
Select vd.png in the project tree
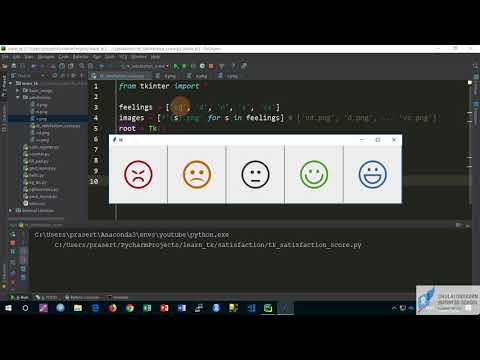(40, 133)
